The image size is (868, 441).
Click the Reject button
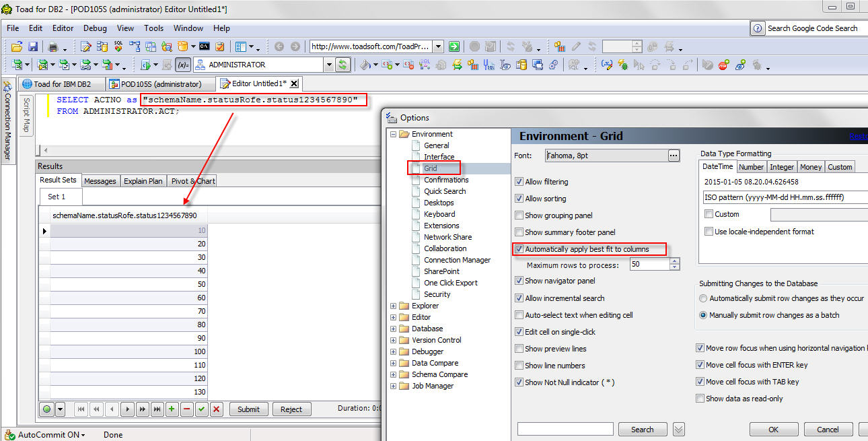291,409
